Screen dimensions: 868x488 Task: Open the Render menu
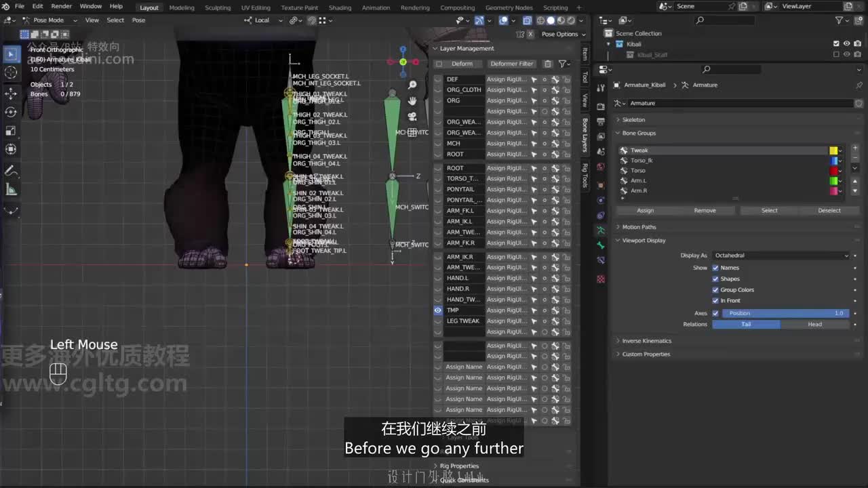[61, 6]
